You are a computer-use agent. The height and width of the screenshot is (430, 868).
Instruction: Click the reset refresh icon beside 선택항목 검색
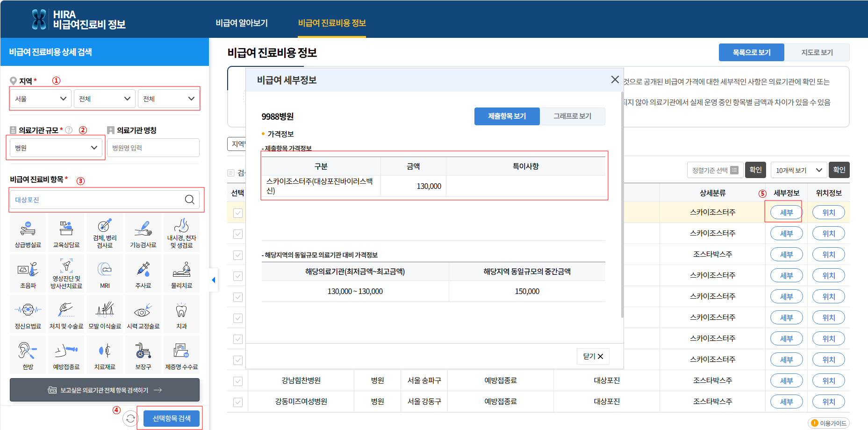coord(130,418)
